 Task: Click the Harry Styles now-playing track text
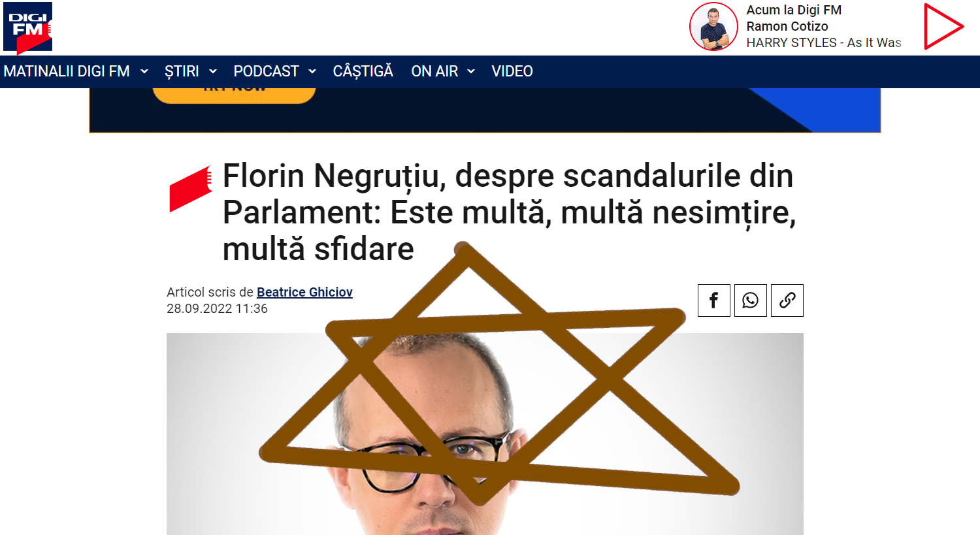[824, 42]
